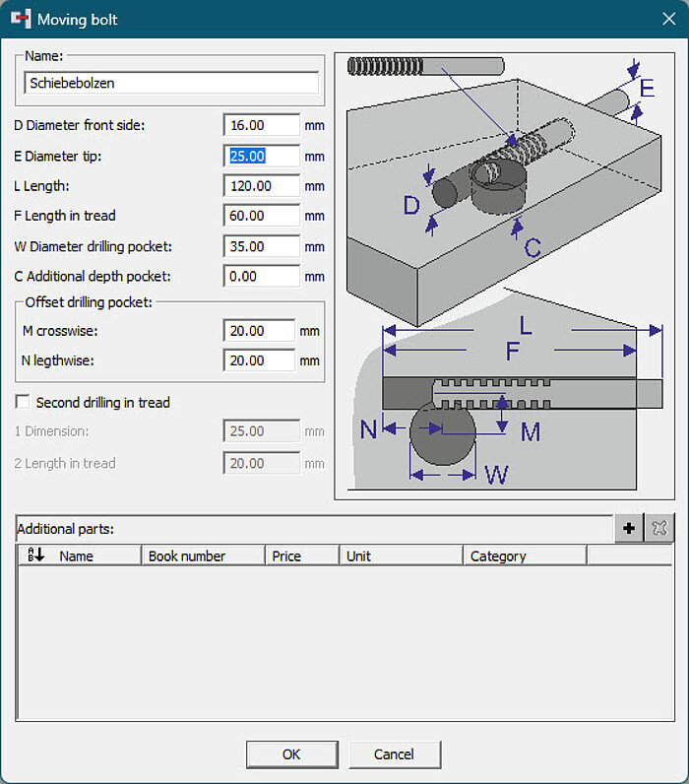The image size is (689, 784).
Task: Click the disabled 2 Length in tread field
Action: (261, 464)
